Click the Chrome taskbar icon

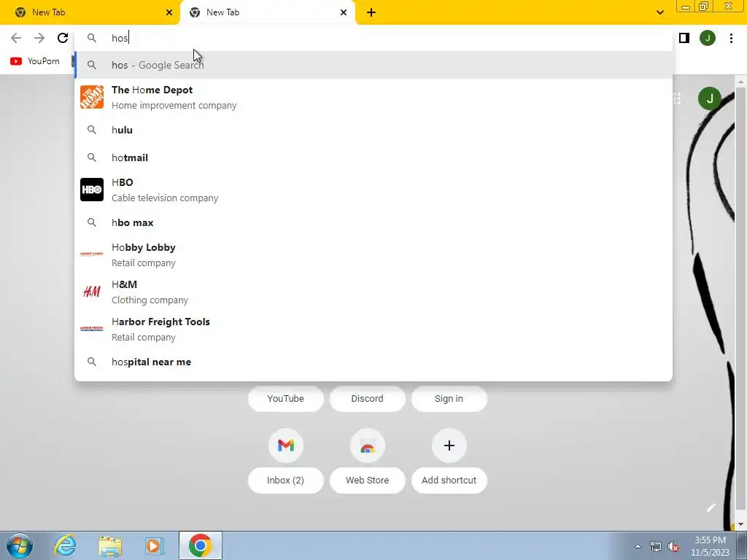[x=201, y=545]
